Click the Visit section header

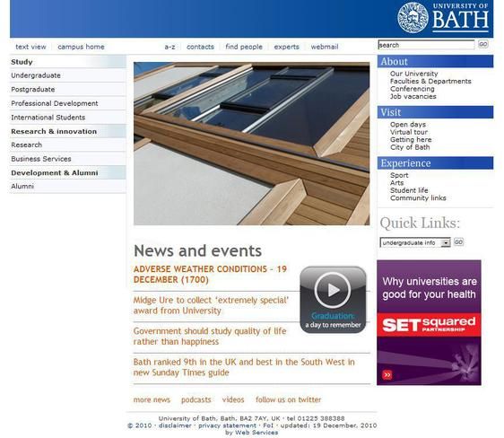[x=435, y=112]
